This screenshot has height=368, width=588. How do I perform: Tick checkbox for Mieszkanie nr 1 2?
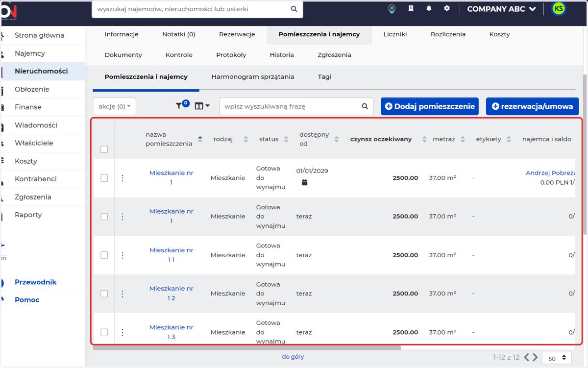[x=104, y=294]
